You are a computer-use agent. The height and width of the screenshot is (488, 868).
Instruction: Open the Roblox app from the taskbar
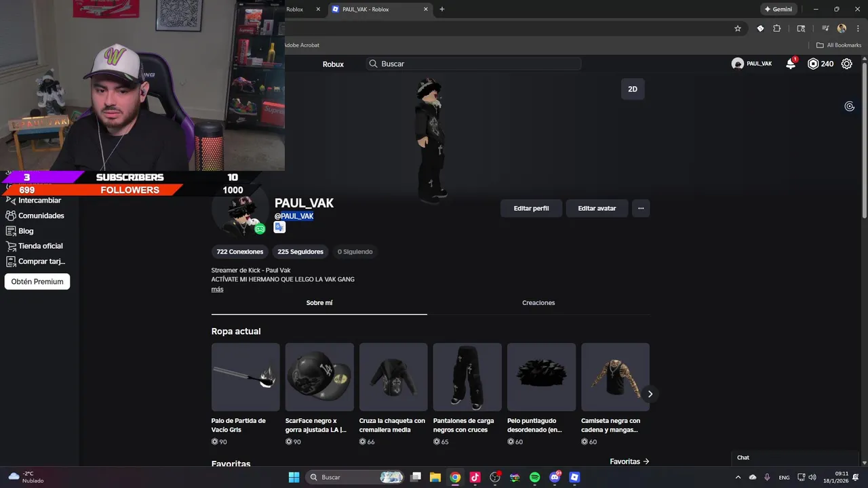[574, 477]
